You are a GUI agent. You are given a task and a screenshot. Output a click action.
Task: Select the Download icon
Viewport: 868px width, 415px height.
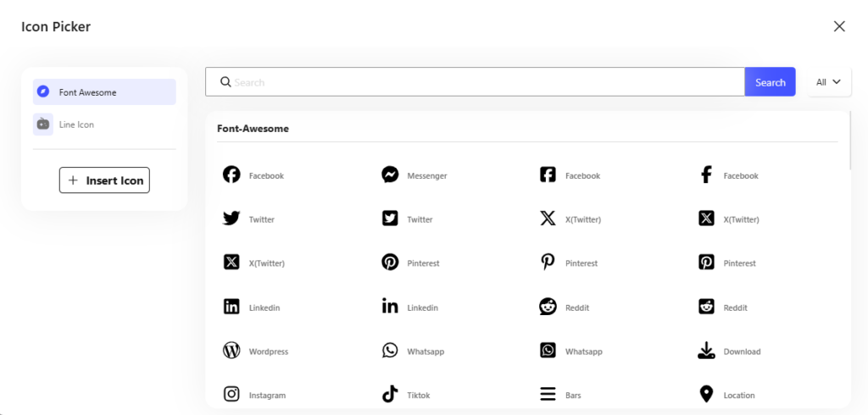pos(706,350)
